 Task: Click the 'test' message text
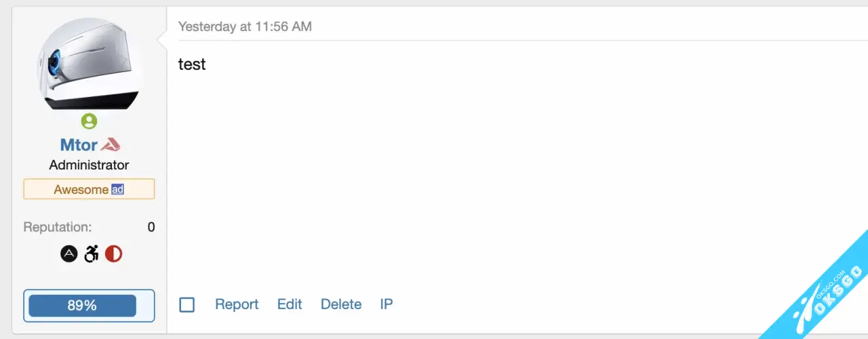click(192, 64)
